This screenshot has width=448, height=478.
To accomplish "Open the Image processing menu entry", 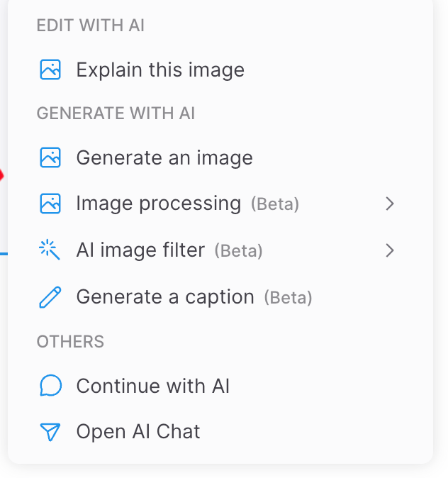I will tap(159, 204).
